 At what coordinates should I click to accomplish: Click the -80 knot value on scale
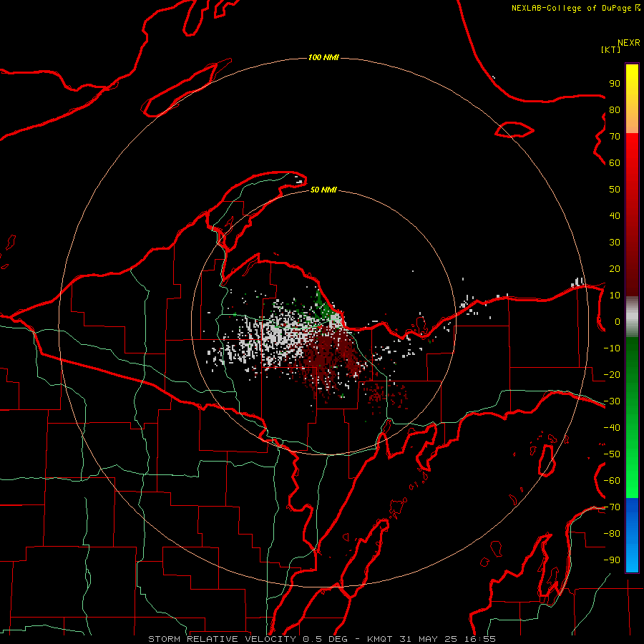click(x=612, y=534)
